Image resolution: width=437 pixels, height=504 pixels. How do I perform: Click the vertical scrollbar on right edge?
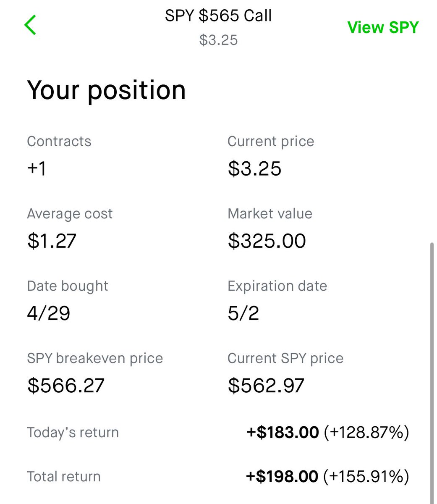click(x=432, y=373)
